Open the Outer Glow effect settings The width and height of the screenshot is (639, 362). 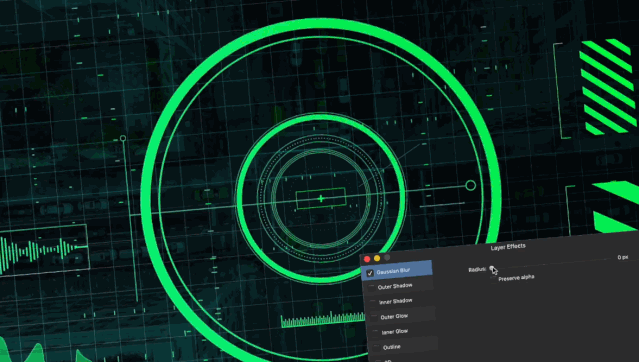401,316
